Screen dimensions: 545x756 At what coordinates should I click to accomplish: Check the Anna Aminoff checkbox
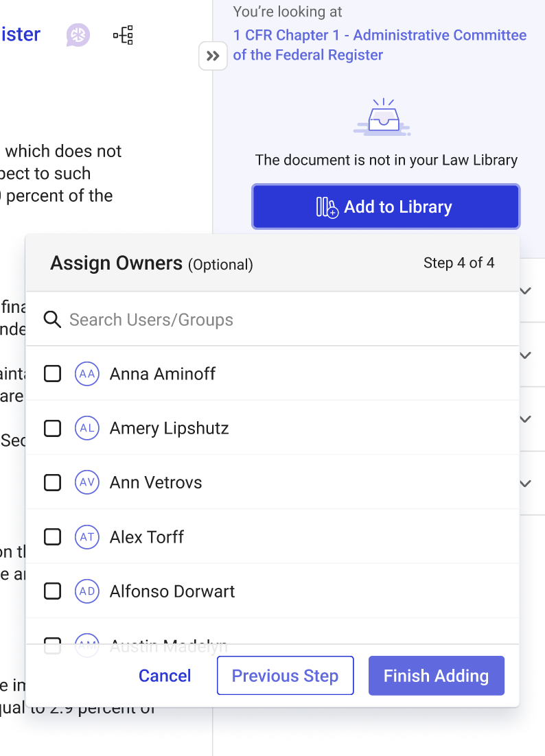pos(53,374)
